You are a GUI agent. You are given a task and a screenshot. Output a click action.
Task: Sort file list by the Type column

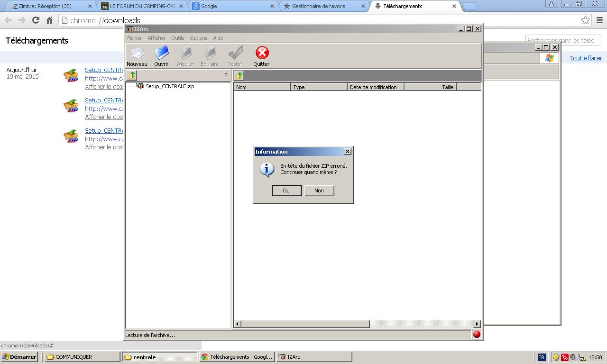(x=319, y=87)
